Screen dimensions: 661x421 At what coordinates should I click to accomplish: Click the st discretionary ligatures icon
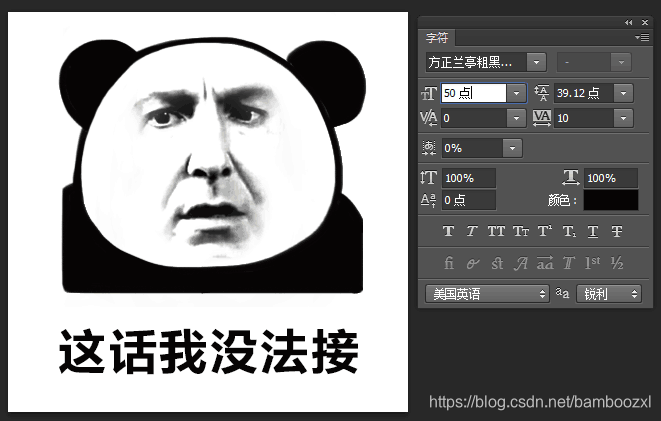pyautogui.click(x=497, y=263)
